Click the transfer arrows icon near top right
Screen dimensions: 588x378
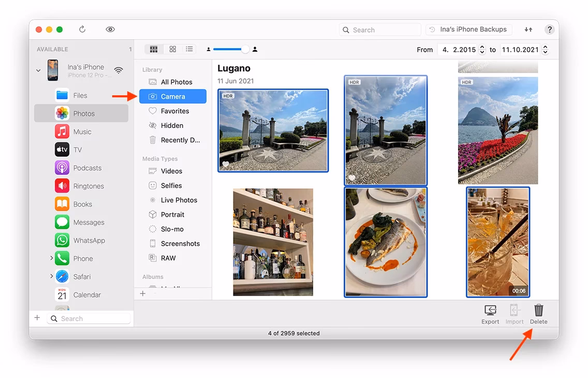pyautogui.click(x=528, y=30)
